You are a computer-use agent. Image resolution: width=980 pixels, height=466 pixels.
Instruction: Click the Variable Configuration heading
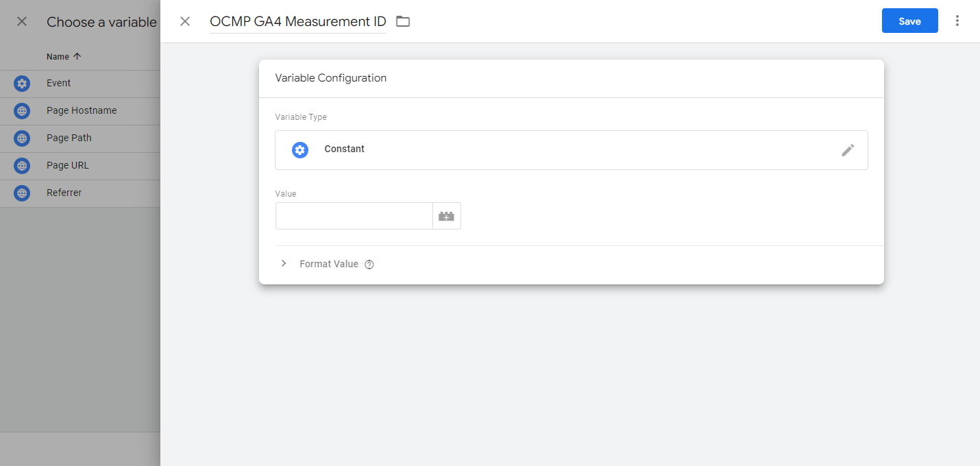tap(331, 78)
